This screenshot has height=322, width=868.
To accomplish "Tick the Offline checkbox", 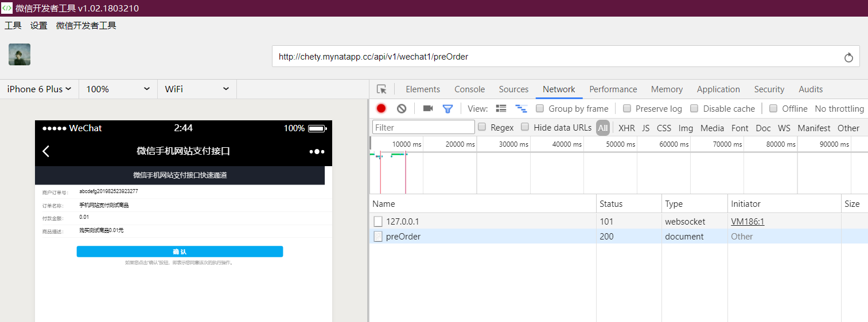I will 773,108.
